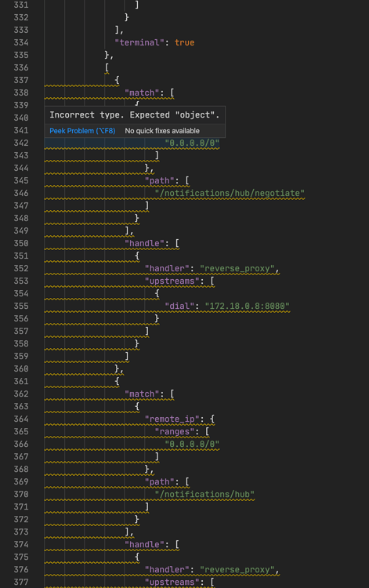Image resolution: width=369 pixels, height=588 pixels.
Task: Select the true value on line 334
Action: click(x=184, y=42)
